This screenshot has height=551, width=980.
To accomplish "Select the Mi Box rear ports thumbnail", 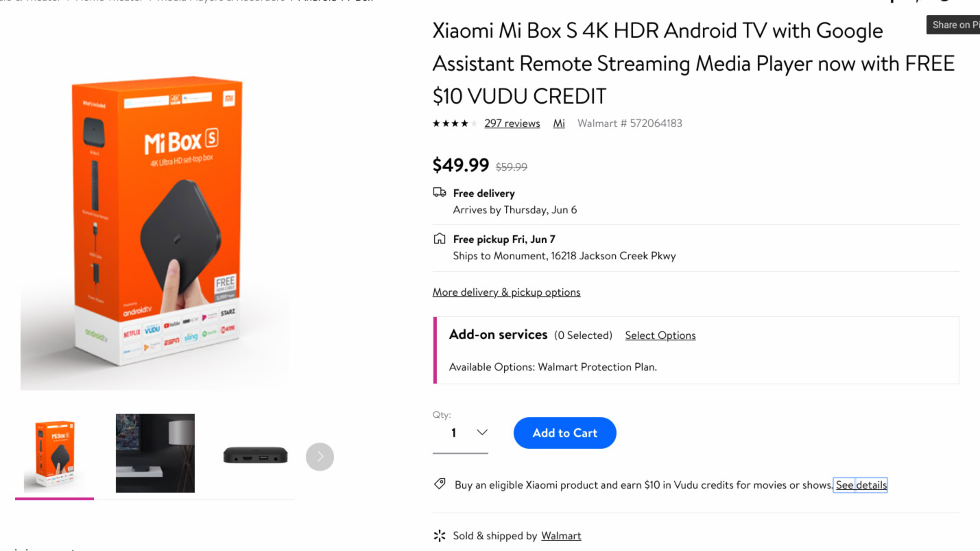I will coord(255,455).
